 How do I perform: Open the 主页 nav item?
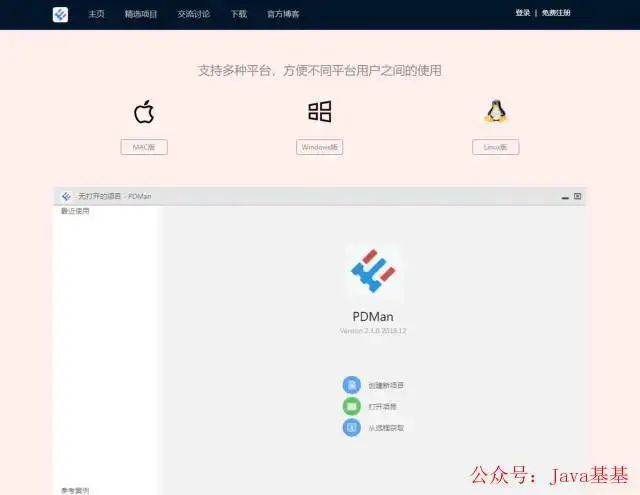click(x=96, y=14)
